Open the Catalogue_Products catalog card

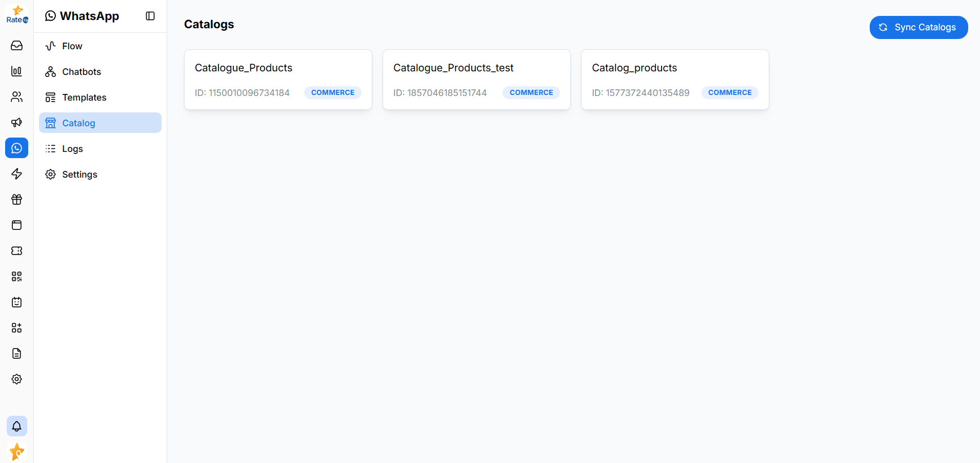click(x=278, y=79)
